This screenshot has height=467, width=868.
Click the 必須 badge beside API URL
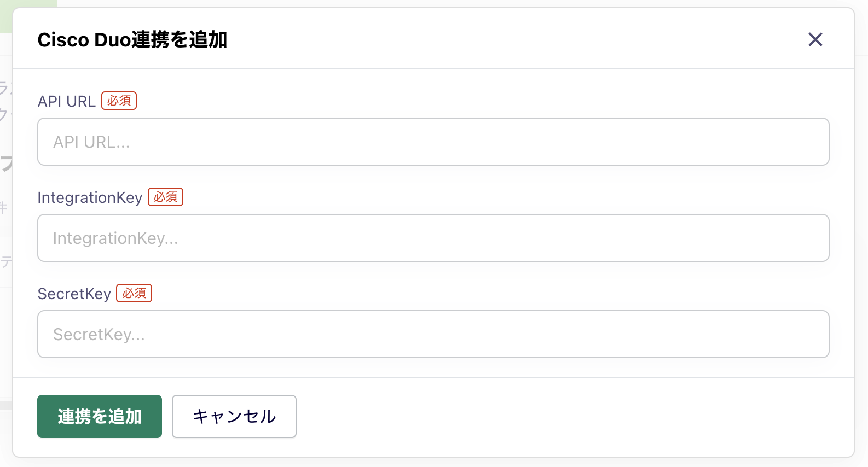[x=119, y=101]
